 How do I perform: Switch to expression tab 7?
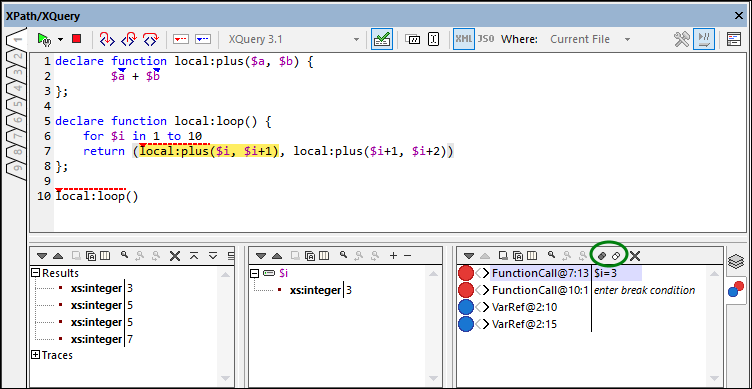(16, 137)
